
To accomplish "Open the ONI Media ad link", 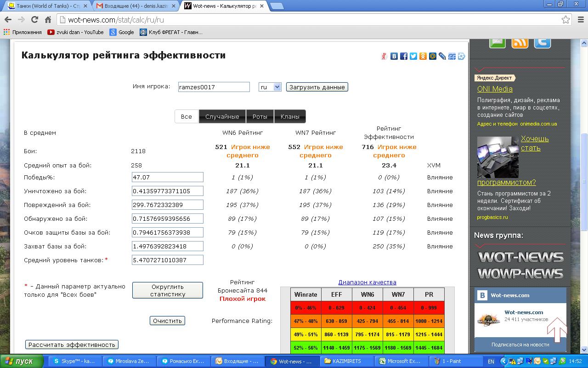I will click(x=495, y=89).
